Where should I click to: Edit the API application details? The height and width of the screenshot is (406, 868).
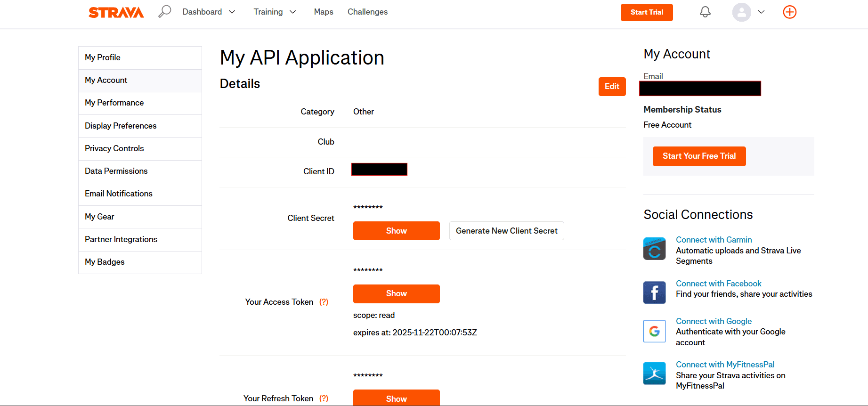pyautogui.click(x=612, y=87)
